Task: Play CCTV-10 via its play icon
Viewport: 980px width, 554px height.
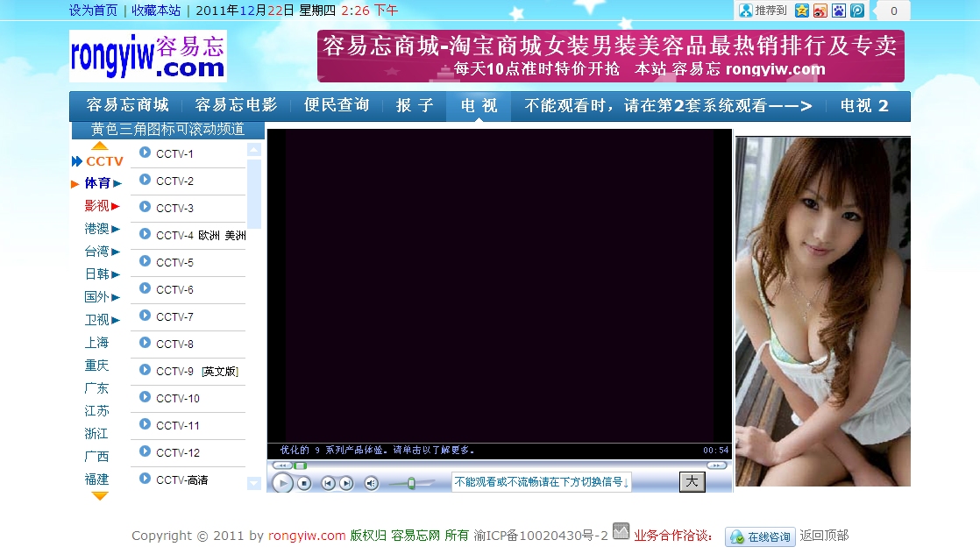Action: point(145,397)
